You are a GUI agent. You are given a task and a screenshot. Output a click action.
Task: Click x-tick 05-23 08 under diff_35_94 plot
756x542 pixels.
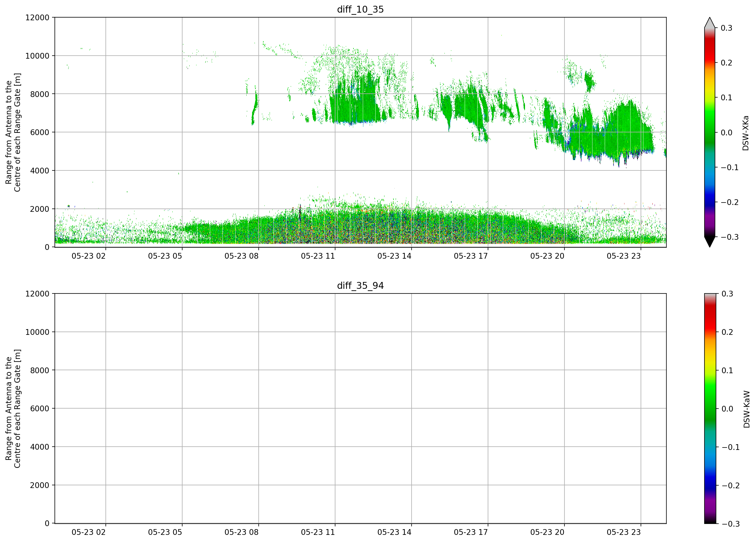pos(241,532)
